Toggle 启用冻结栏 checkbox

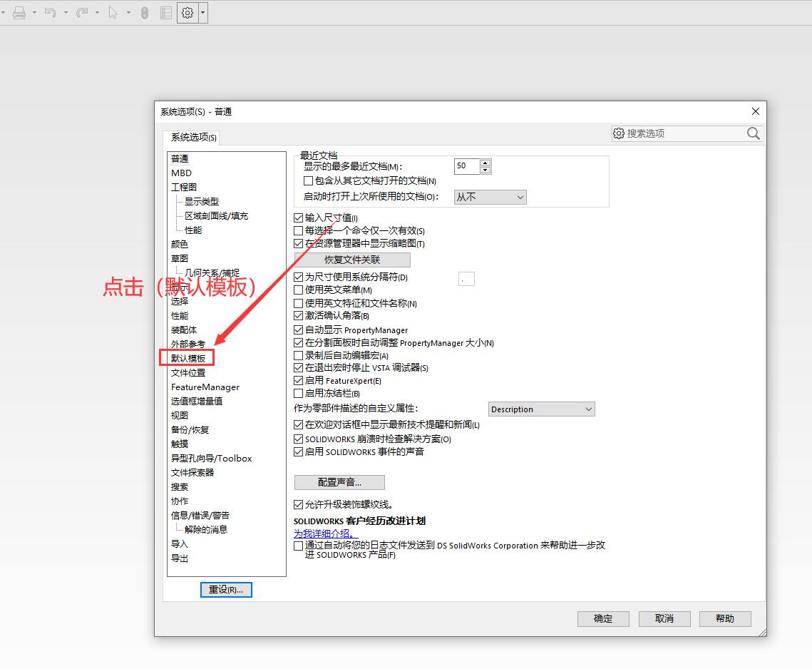[299, 393]
